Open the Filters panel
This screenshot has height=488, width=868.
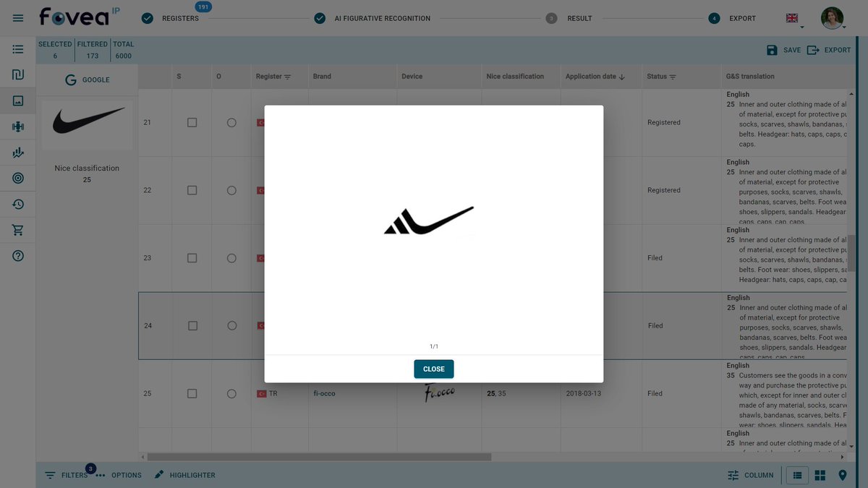(66, 475)
